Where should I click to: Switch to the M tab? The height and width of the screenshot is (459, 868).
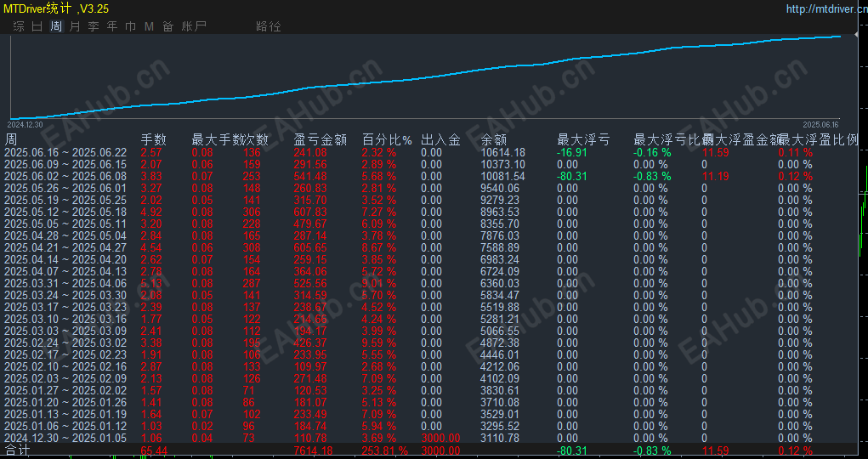[149, 26]
